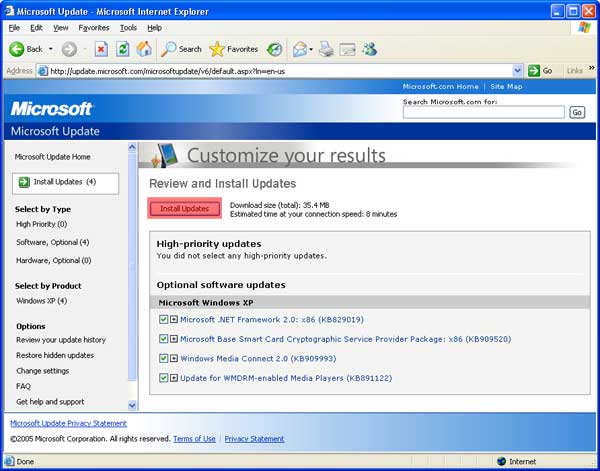600x471 pixels.
Task: Open the Favorites star toolbar button
Action: [233, 49]
